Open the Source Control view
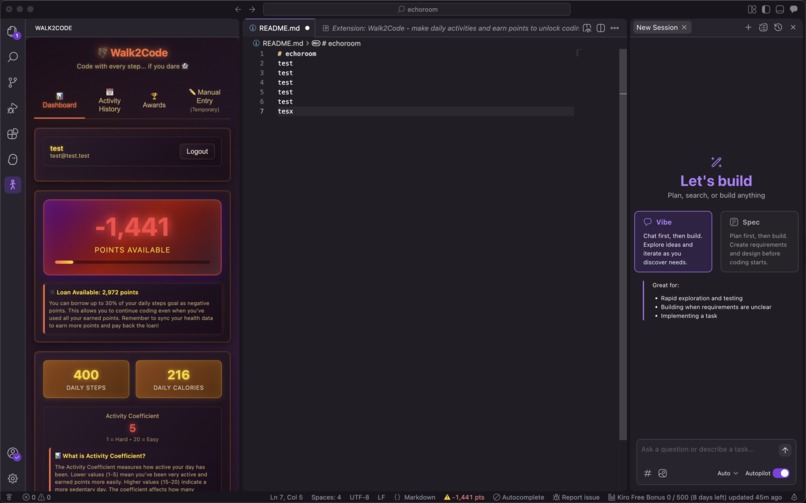806x503 pixels. coord(13,82)
